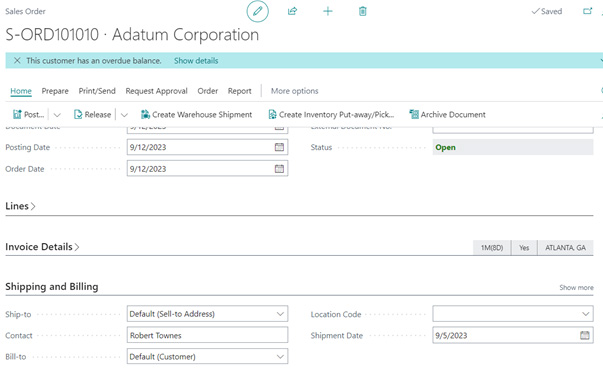Viewport: 603px width, 375px height.
Task: Click the share icon in header
Action: [292, 11]
